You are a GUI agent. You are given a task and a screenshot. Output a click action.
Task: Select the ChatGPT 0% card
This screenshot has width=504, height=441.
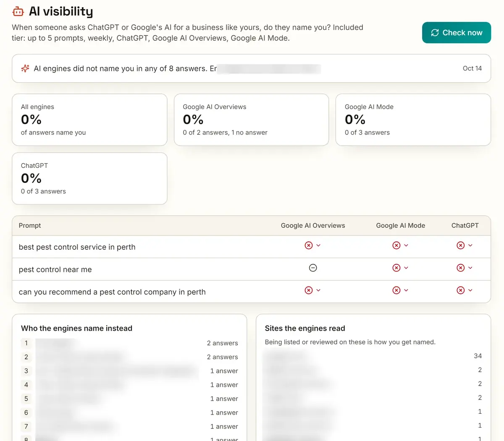pos(89,178)
